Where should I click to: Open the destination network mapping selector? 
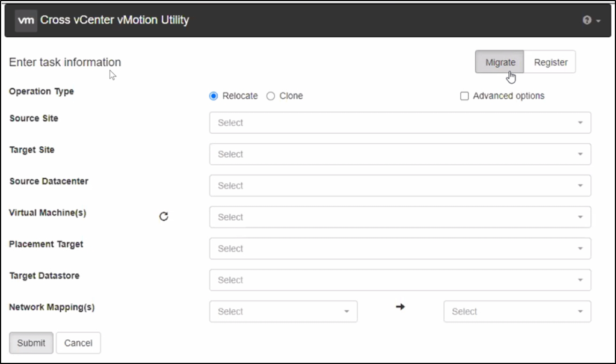pyautogui.click(x=516, y=311)
